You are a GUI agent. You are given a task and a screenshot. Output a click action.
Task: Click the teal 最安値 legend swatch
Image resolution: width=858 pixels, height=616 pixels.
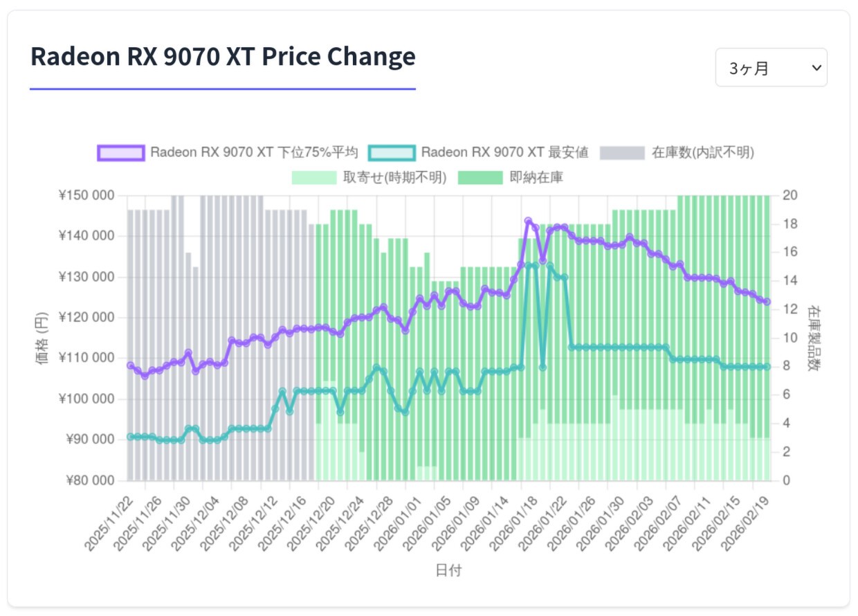pos(392,152)
